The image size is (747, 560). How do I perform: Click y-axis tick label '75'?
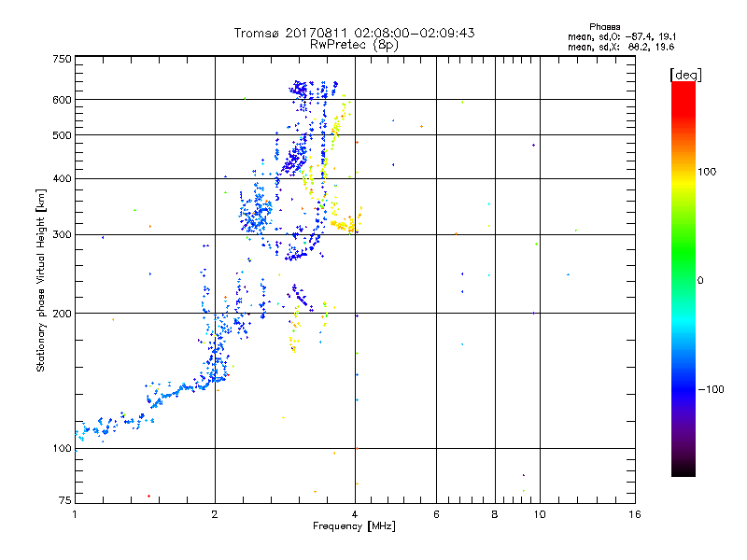point(65,500)
